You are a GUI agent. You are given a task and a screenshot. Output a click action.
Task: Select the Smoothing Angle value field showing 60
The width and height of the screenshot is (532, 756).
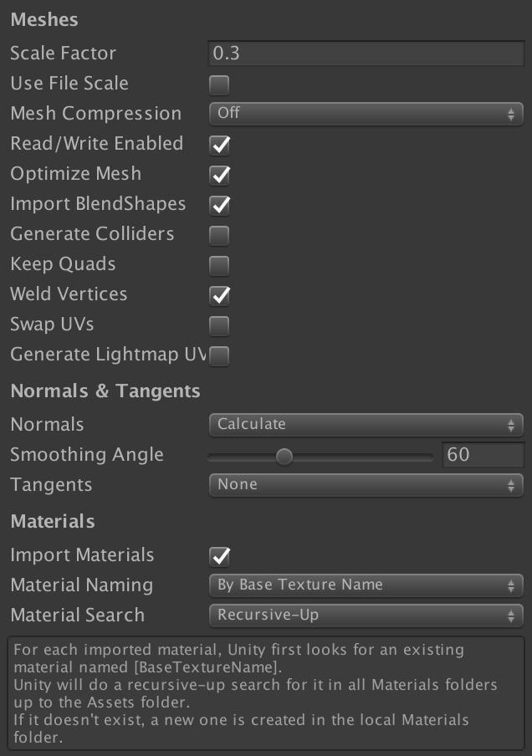[483, 454]
